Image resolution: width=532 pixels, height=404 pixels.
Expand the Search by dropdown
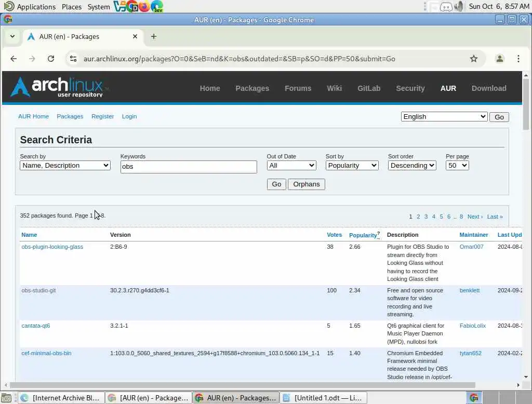pyautogui.click(x=65, y=166)
